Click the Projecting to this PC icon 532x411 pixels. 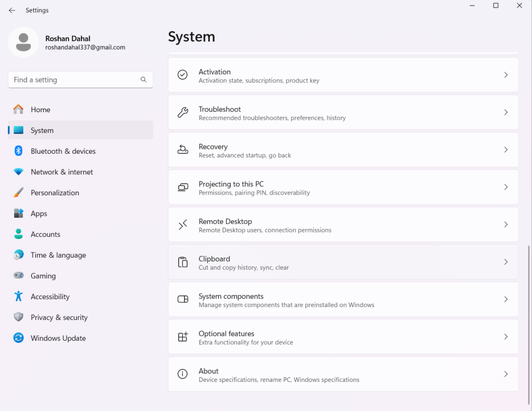(182, 187)
